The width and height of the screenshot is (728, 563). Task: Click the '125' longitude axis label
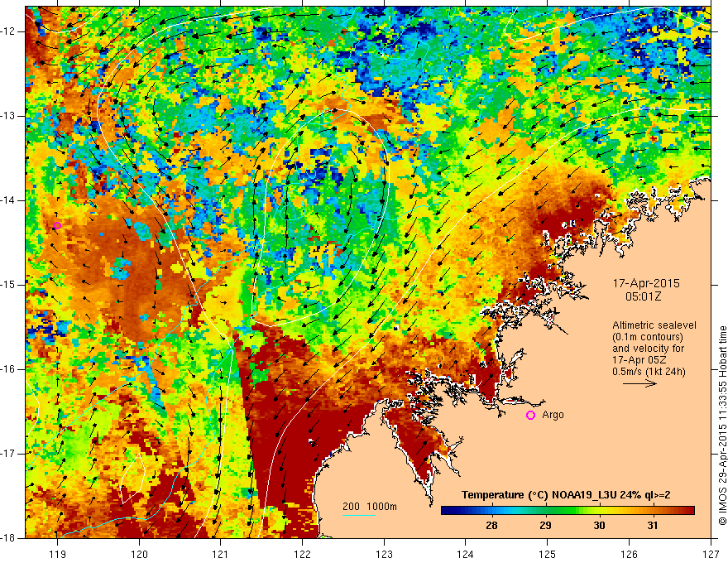pyautogui.click(x=548, y=554)
